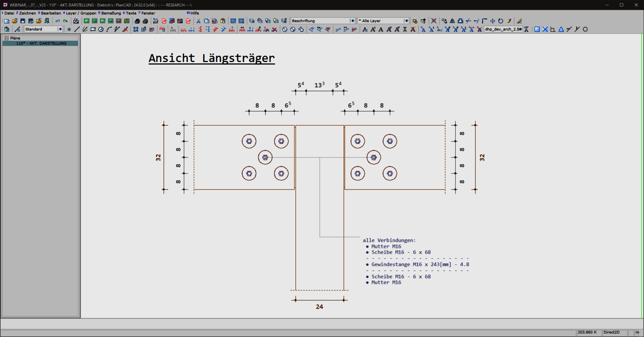Click the central bolt on the left plate
The height and width of the screenshot is (337, 644).
tap(265, 157)
